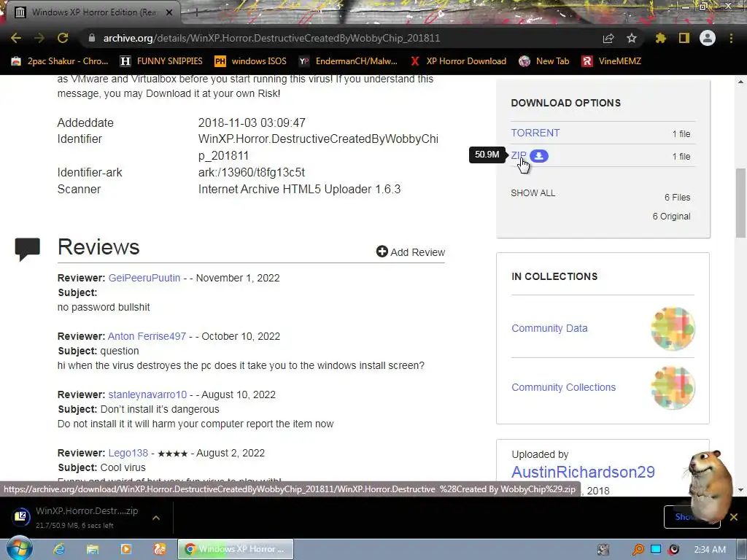Open reviewer GeiPeeruPuutin profile
Image resolution: width=747 pixels, height=560 pixels.
144,278
